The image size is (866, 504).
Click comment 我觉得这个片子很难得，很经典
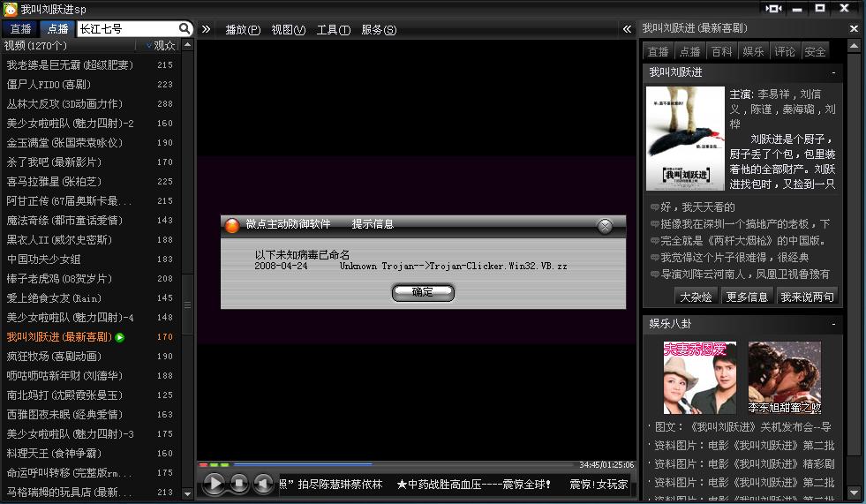tap(734, 257)
